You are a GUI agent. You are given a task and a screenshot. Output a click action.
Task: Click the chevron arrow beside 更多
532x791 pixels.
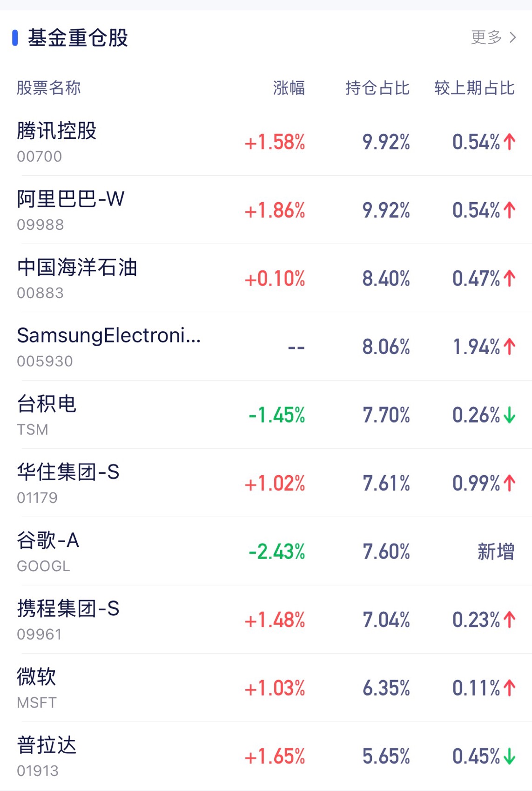[x=513, y=37]
